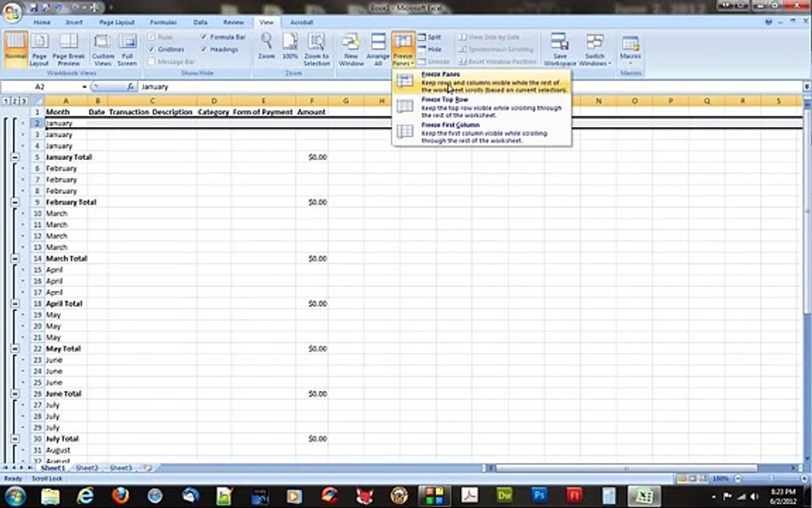Collapse the April Total group
Viewport: 812px width, 508px height.
point(15,303)
